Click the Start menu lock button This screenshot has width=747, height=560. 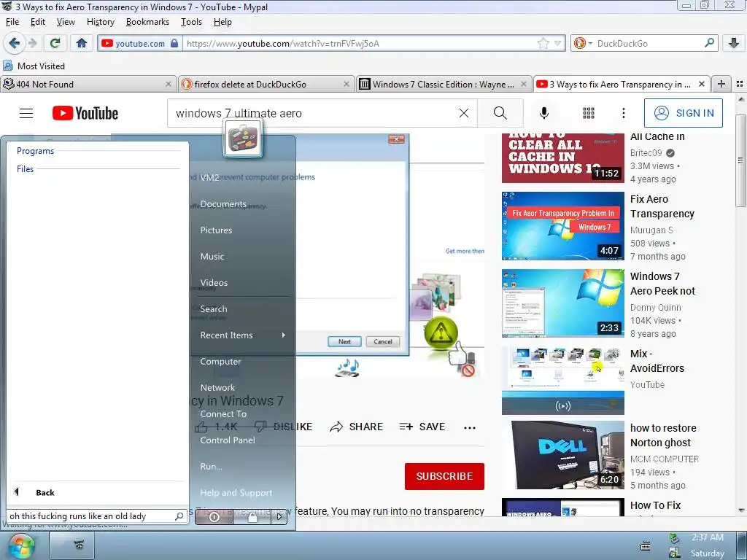tap(252, 517)
